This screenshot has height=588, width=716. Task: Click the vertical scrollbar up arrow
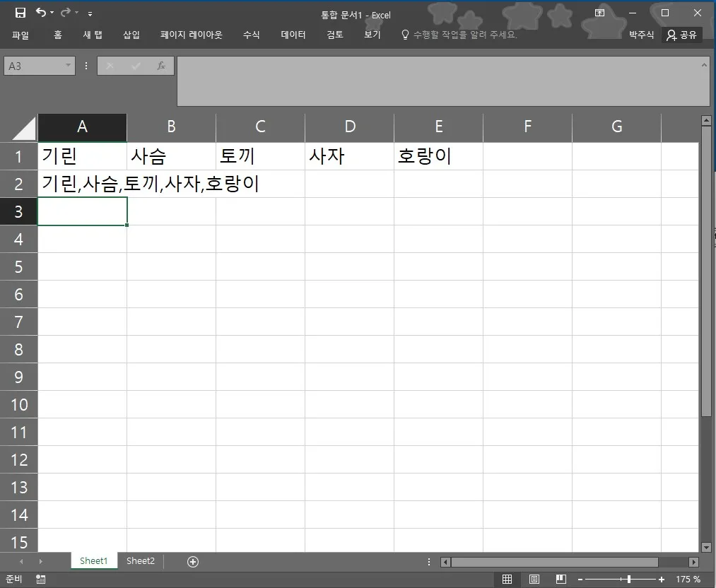pyautogui.click(x=706, y=121)
